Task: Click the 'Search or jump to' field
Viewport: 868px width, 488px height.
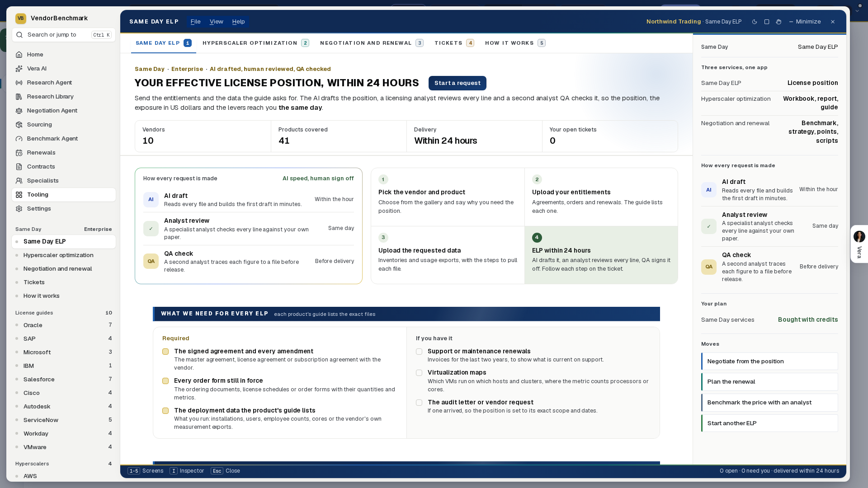Action: click(x=64, y=35)
